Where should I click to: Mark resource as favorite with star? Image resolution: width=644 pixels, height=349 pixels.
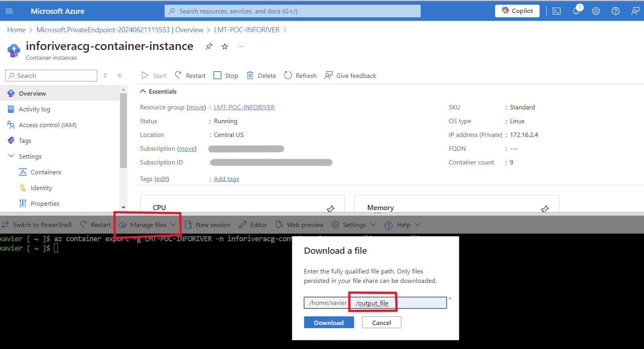[x=225, y=46]
